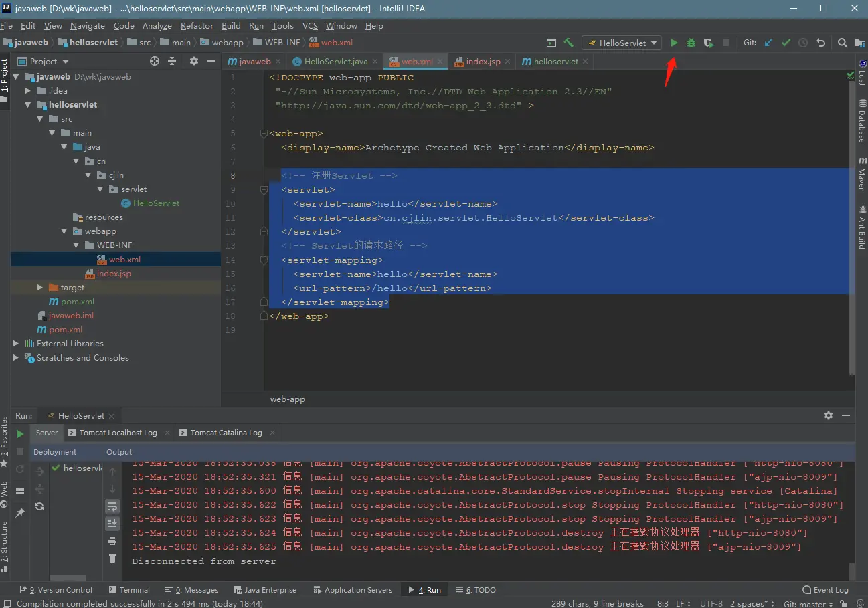868x608 pixels.
Task: Click the green Run button in toolbar
Action: [x=674, y=43]
